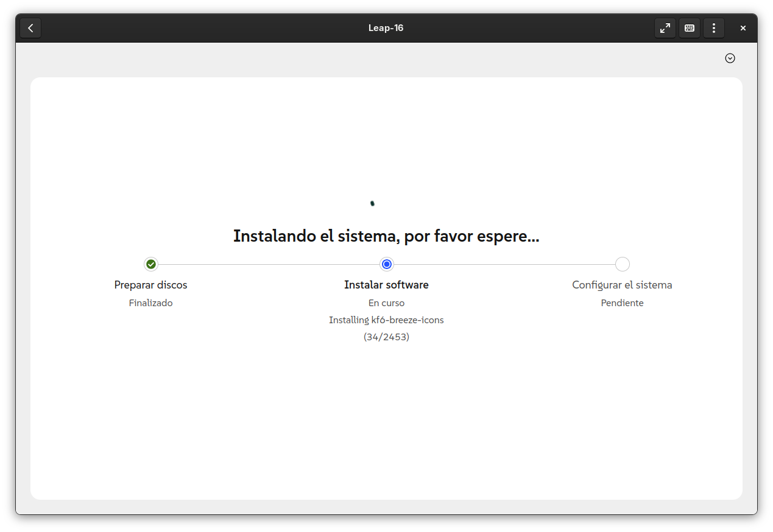The image size is (773, 532).
Task: Click the Preparar discos Finalizado label
Action: point(150,303)
